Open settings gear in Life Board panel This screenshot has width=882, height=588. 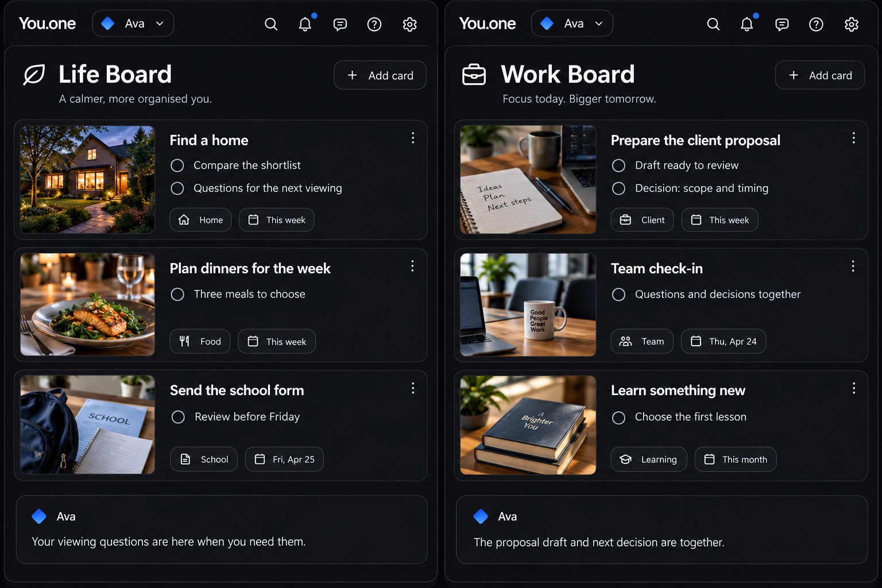pos(409,24)
